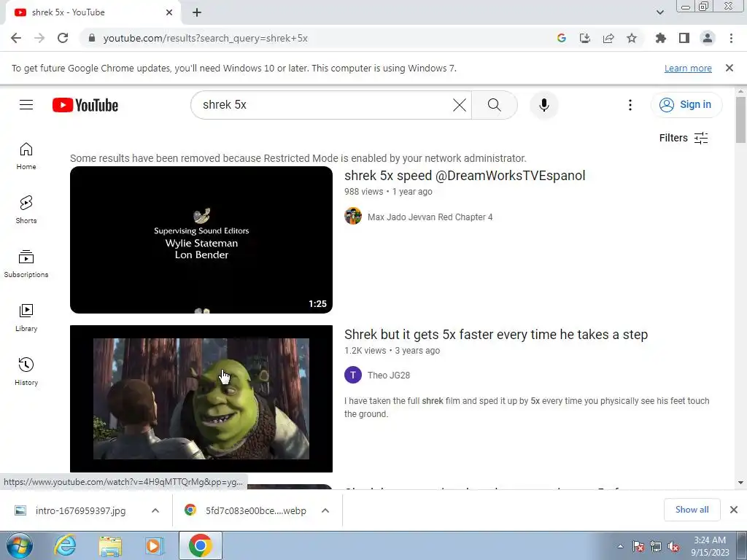Select the "shrek 5x - YouTube" tab
747x560 pixels.
93,12
